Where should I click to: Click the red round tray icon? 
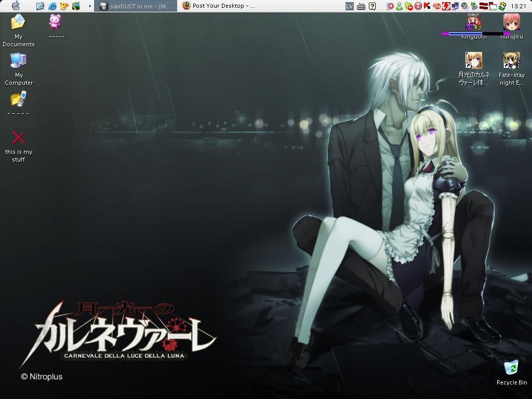point(418,6)
